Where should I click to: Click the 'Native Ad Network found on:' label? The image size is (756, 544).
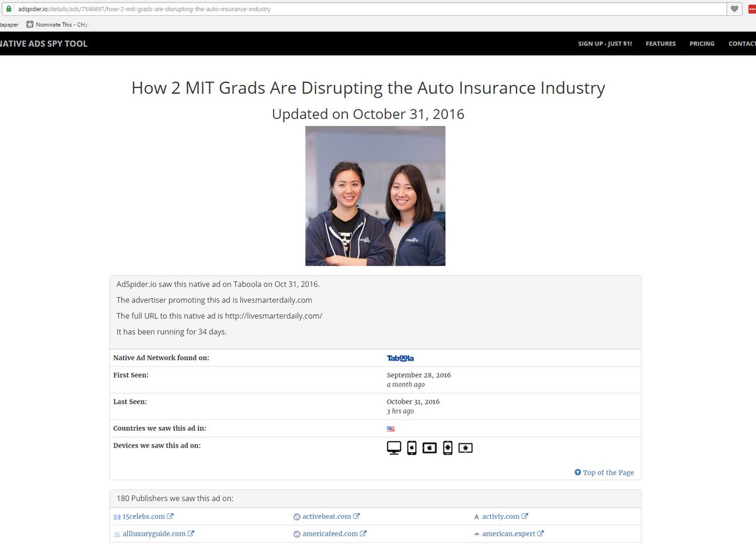[x=161, y=358]
